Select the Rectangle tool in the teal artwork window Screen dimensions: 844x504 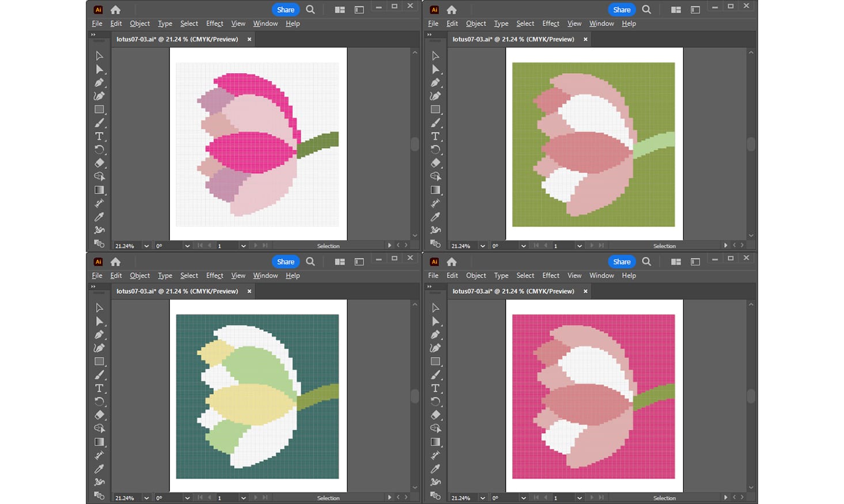(99, 362)
